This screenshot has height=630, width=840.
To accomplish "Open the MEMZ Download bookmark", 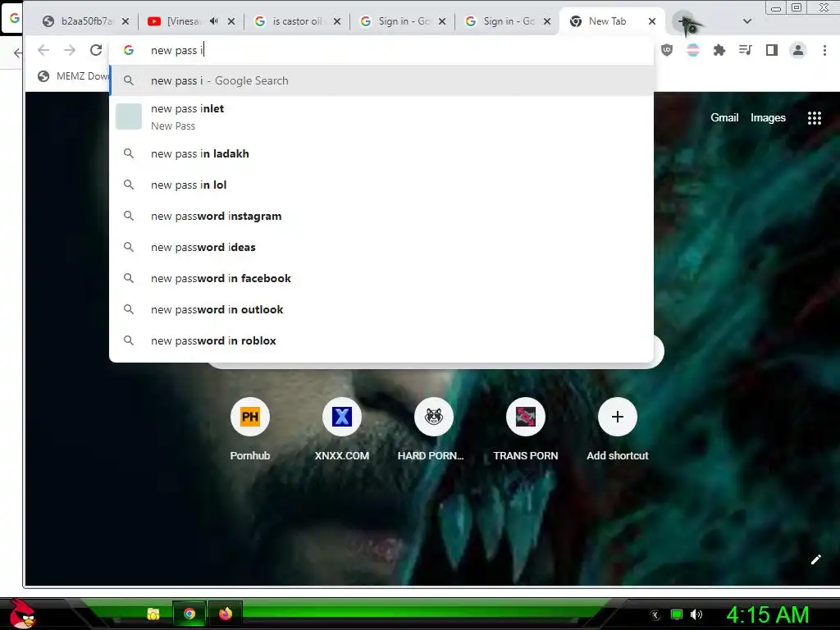I will 73,76.
